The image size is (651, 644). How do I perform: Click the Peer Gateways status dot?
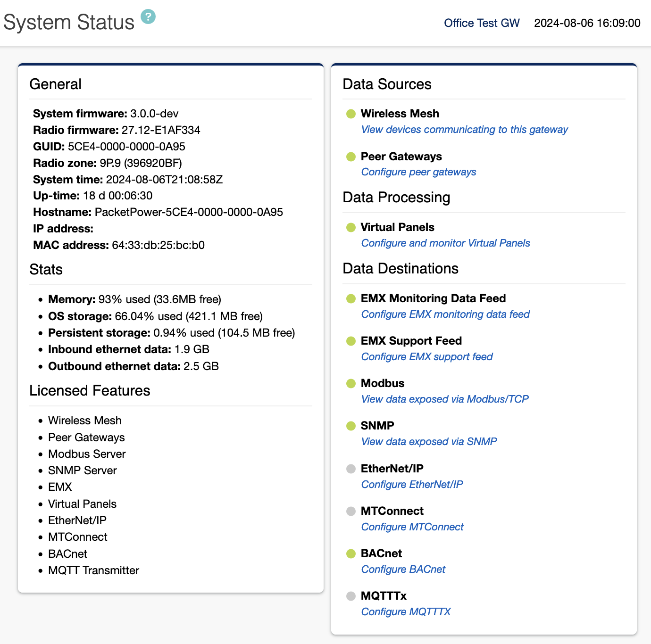pyautogui.click(x=351, y=157)
